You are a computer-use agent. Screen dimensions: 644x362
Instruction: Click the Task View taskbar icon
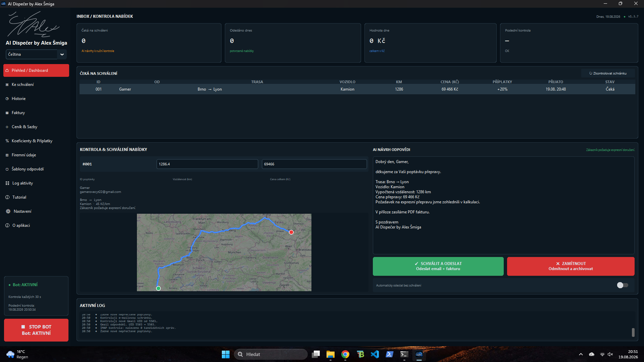click(x=315, y=354)
